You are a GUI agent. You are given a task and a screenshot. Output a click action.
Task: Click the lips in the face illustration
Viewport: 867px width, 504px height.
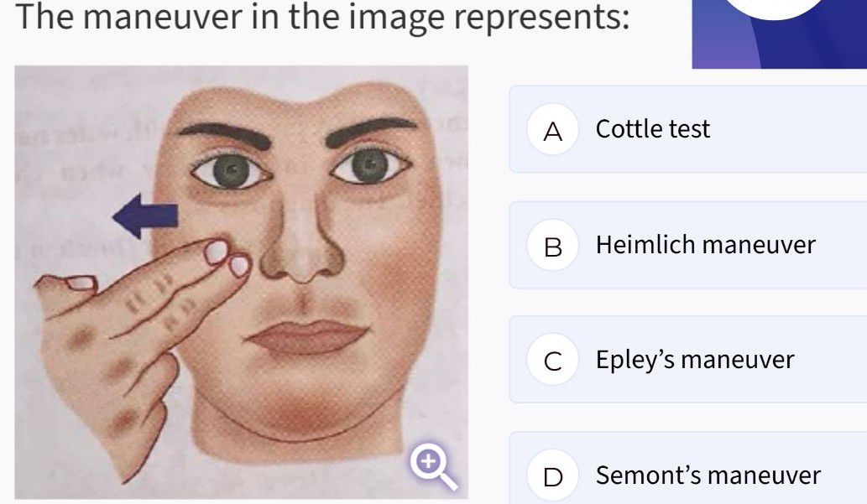(306, 335)
